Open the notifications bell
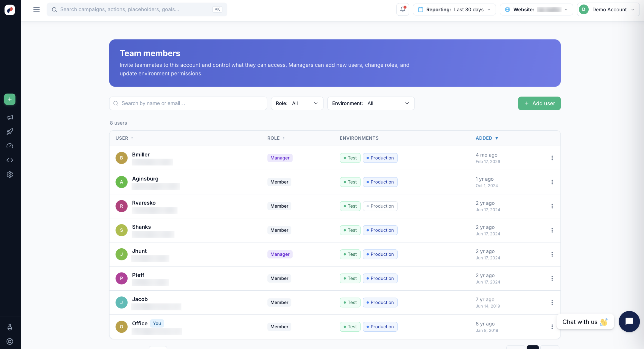The width and height of the screenshot is (644, 349). click(x=403, y=10)
